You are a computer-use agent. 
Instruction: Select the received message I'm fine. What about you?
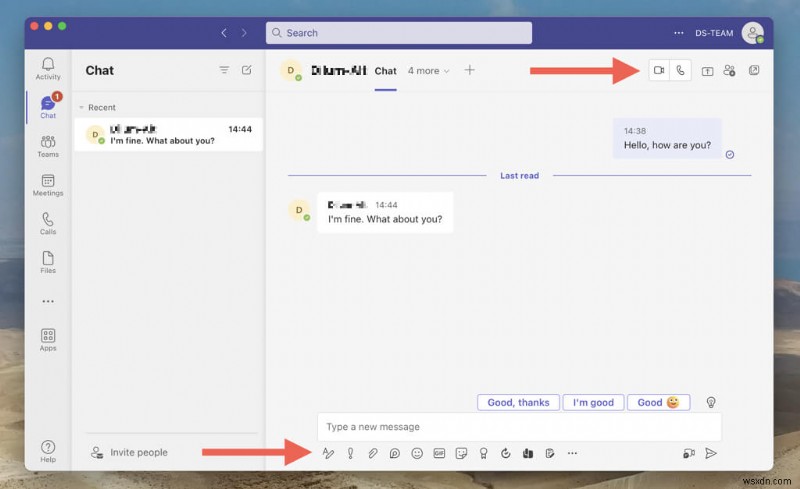click(x=385, y=212)
